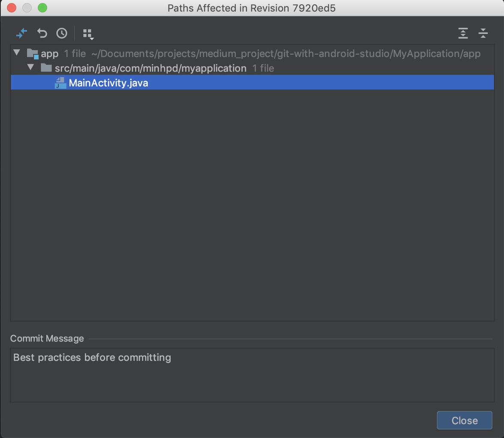Click the Revert selected changes icon
The height and width of the screenshot is (438, 504).
tap(42, 33)
